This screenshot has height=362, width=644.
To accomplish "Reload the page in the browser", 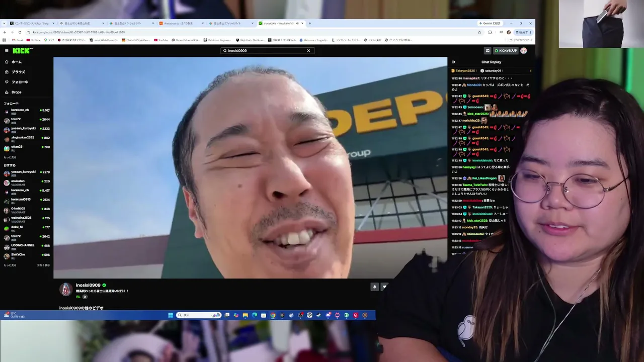I will [x=21, y=32].
